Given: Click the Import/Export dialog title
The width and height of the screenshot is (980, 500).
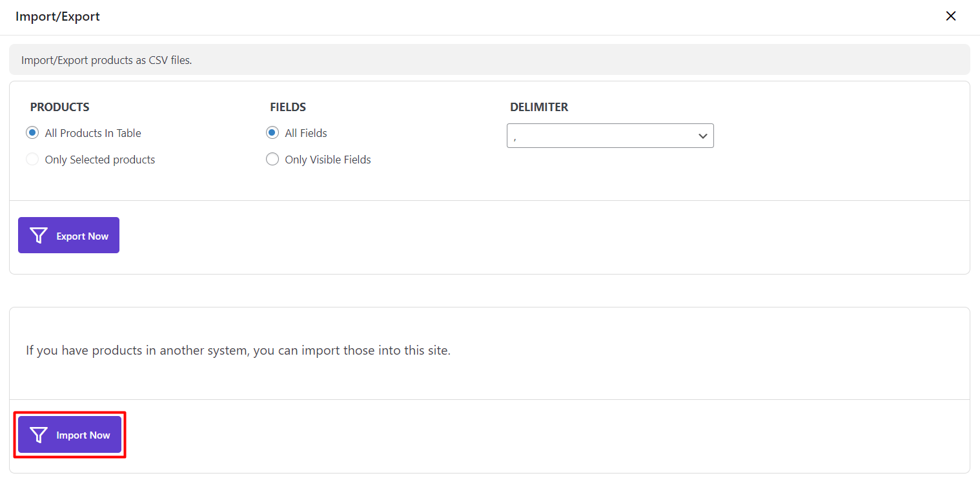Looking at the screenshot, I should [58, 17].
